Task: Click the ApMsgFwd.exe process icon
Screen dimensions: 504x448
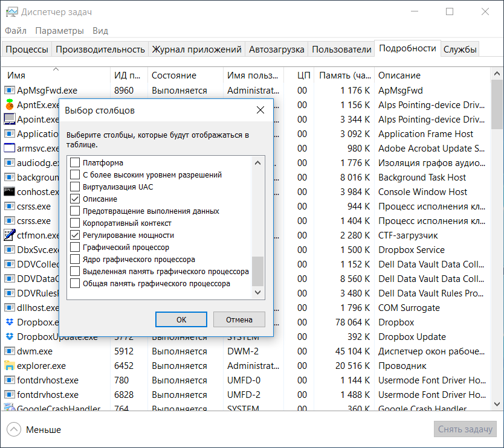Action: (x=10, y=91)
